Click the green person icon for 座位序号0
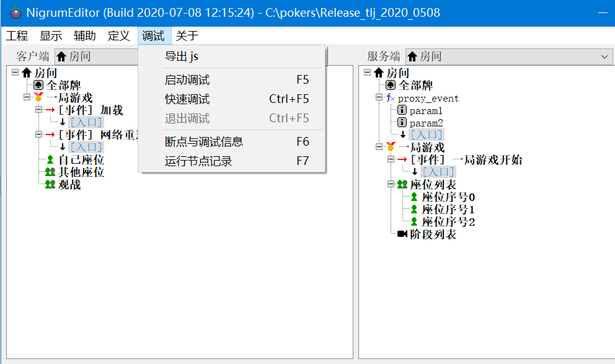 pyautogui.click(x=414, y=197)
